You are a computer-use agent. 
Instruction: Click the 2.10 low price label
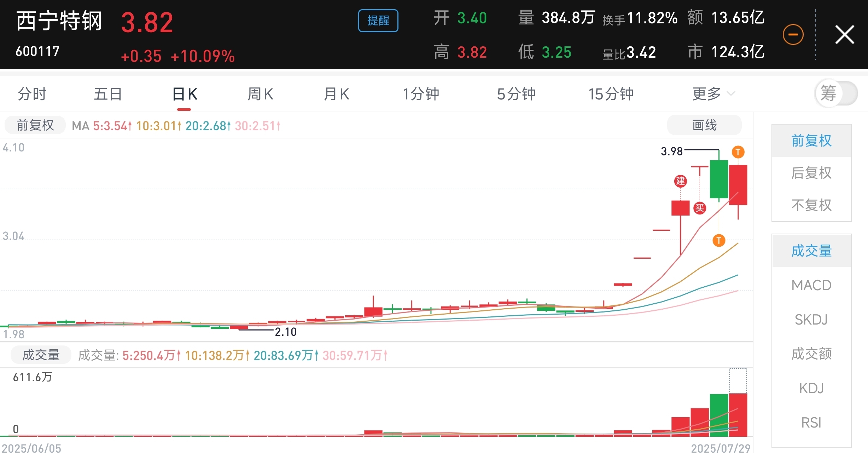click(x=286, y=332)
